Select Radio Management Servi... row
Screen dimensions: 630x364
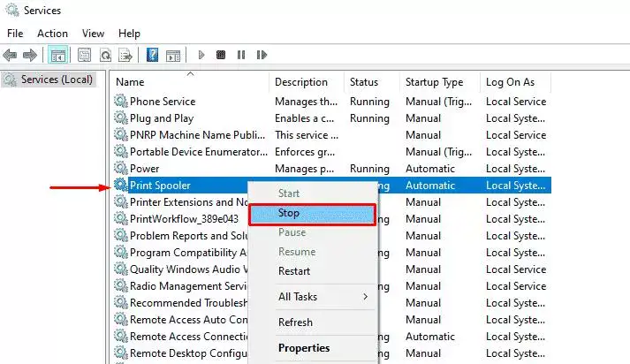coord(332,286)
